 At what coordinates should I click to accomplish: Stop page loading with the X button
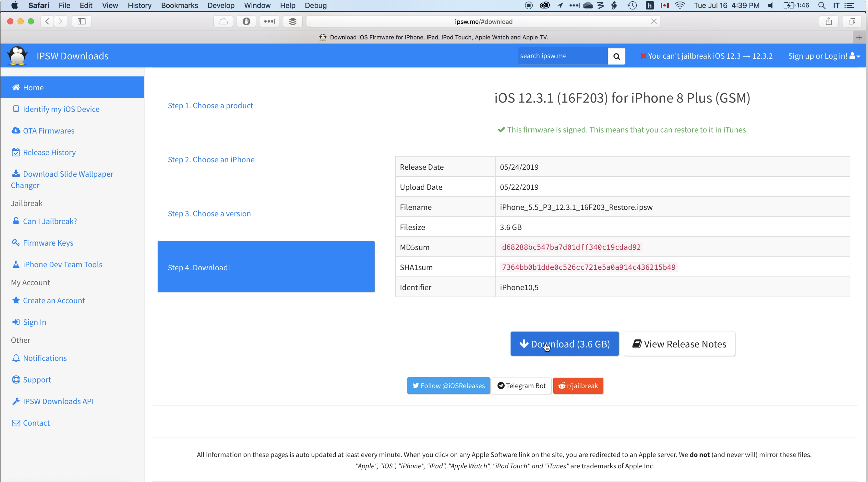coord(654,22)
